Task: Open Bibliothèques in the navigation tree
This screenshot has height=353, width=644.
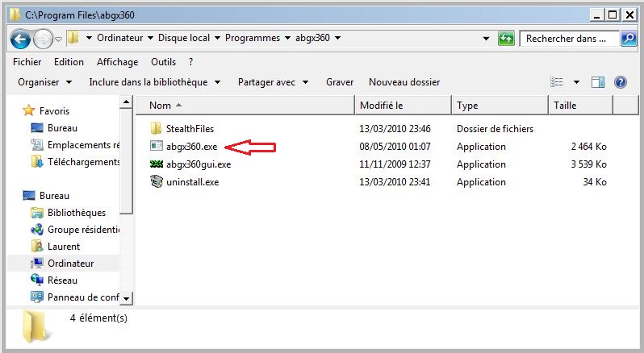Action: pos(77,213)
